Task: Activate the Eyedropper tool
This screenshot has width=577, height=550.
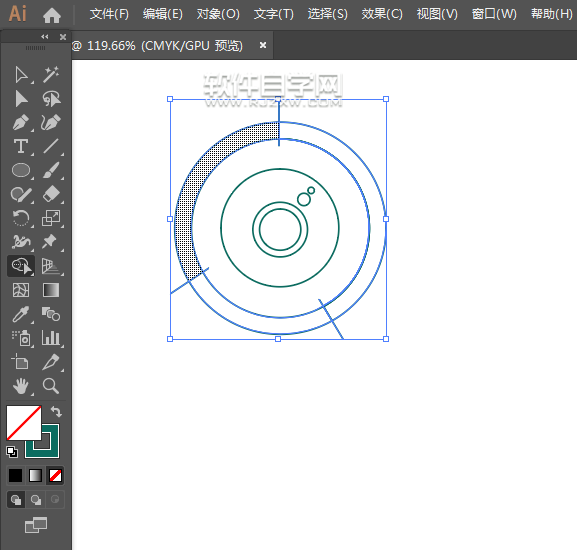Action: click(x=21, y=314)
